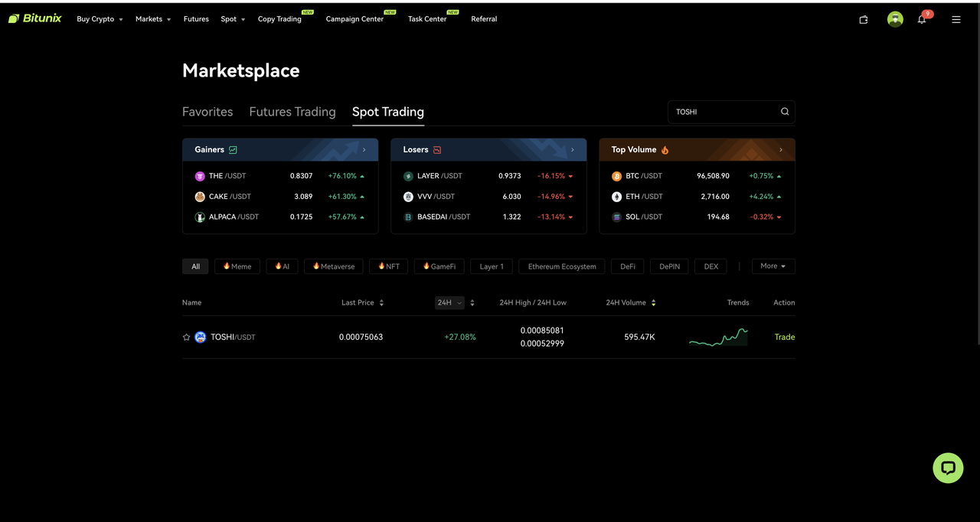Enable the DeFi category filter
Screen dimensions: 980x522
627,266
